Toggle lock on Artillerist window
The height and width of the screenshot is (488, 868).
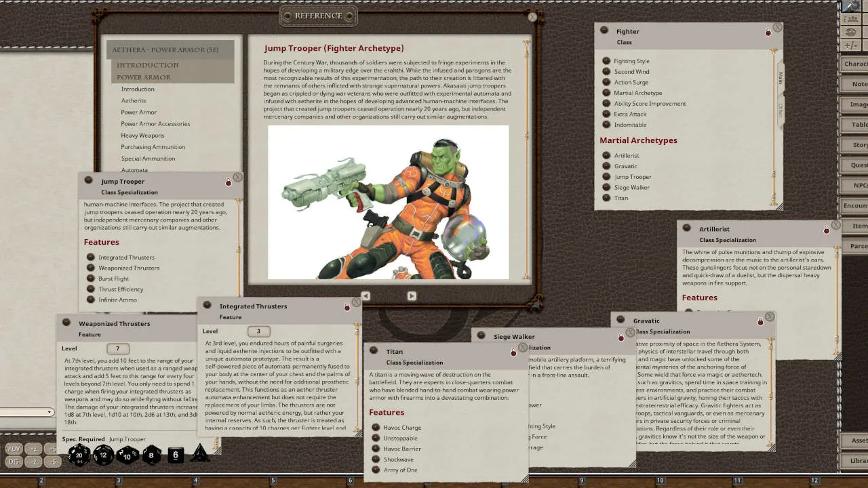click(x=826, y=230)
